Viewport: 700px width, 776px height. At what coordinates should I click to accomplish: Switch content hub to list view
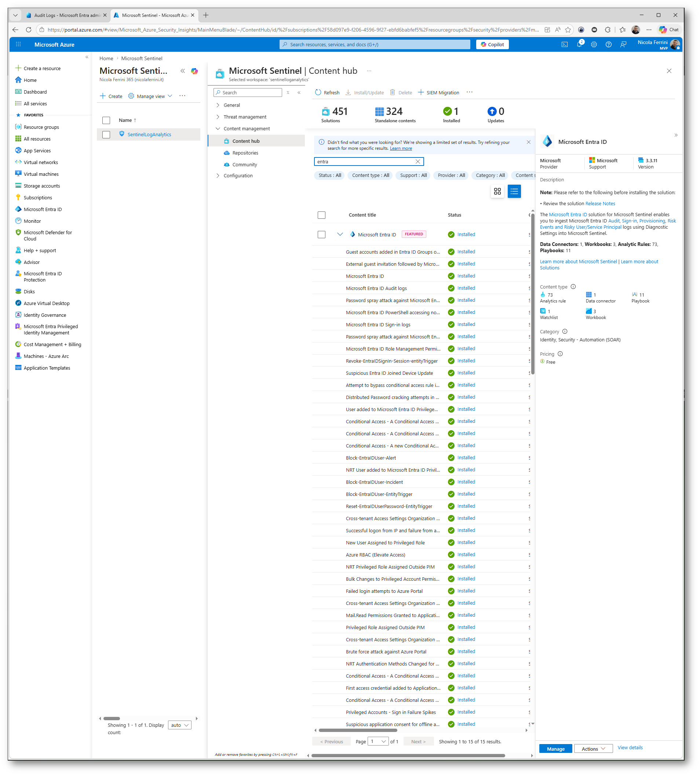(514, 191)
